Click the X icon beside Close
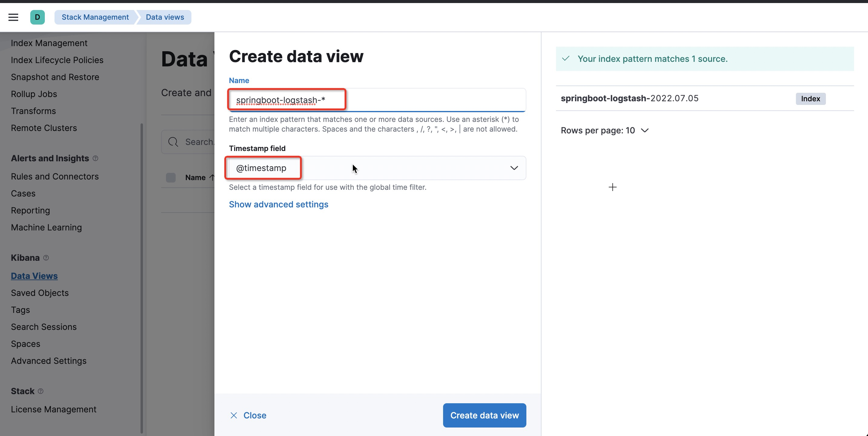 234,415
